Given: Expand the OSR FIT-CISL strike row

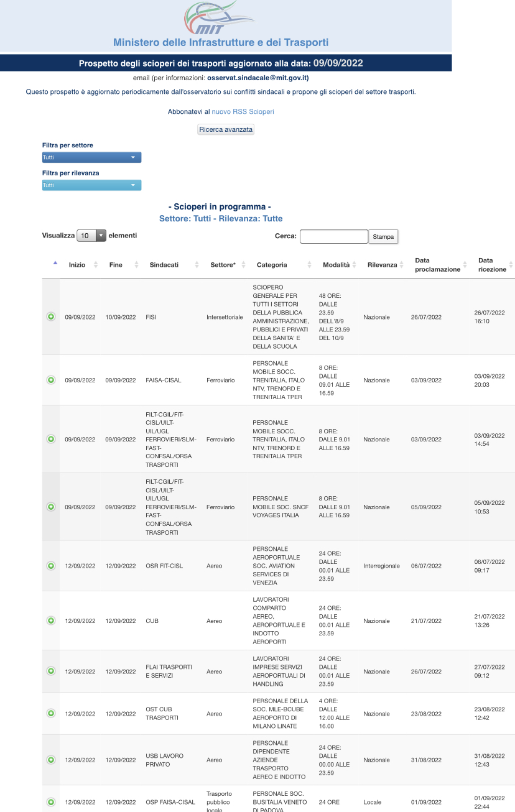Looking at the screenshot, I should [x=51, y=566].
